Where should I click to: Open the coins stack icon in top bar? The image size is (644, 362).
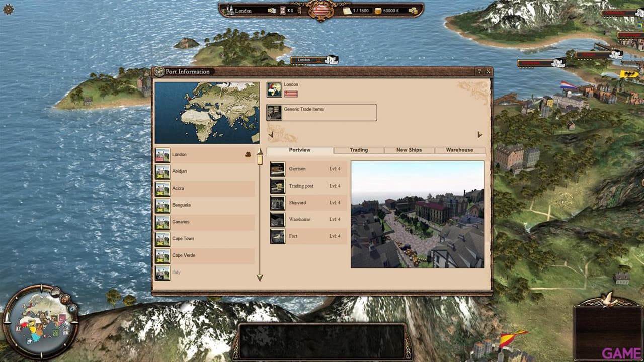(x=413, y=10)
